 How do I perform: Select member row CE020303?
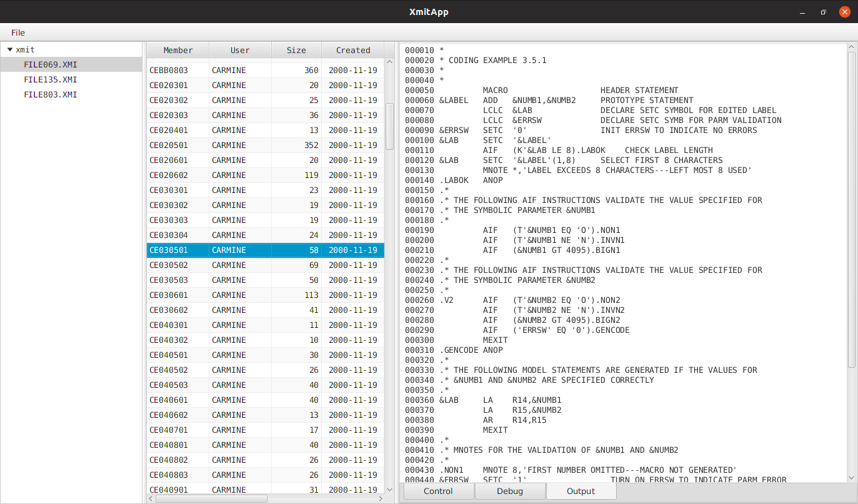pyautogui.click(x=266, y=115)
